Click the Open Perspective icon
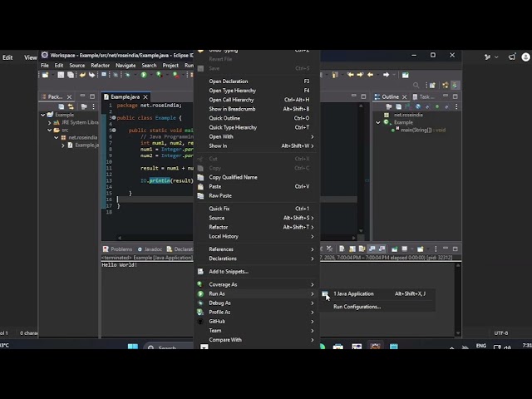Image resolution: width=532 pixels, height=399 pixels. click(432, 85)
